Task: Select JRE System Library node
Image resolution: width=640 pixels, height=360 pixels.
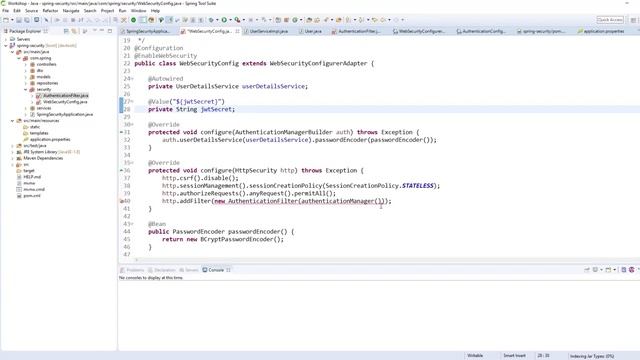Action: [51, 152]
